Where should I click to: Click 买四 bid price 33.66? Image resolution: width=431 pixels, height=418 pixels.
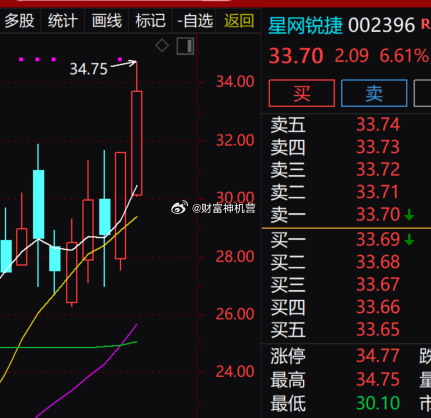[x=378, y=307]
